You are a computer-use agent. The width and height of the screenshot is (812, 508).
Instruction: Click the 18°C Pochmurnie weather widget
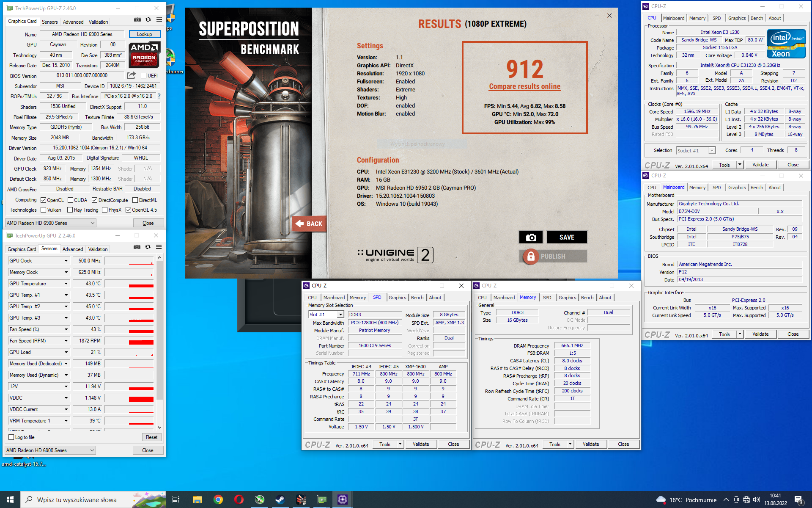pos(686,500)
